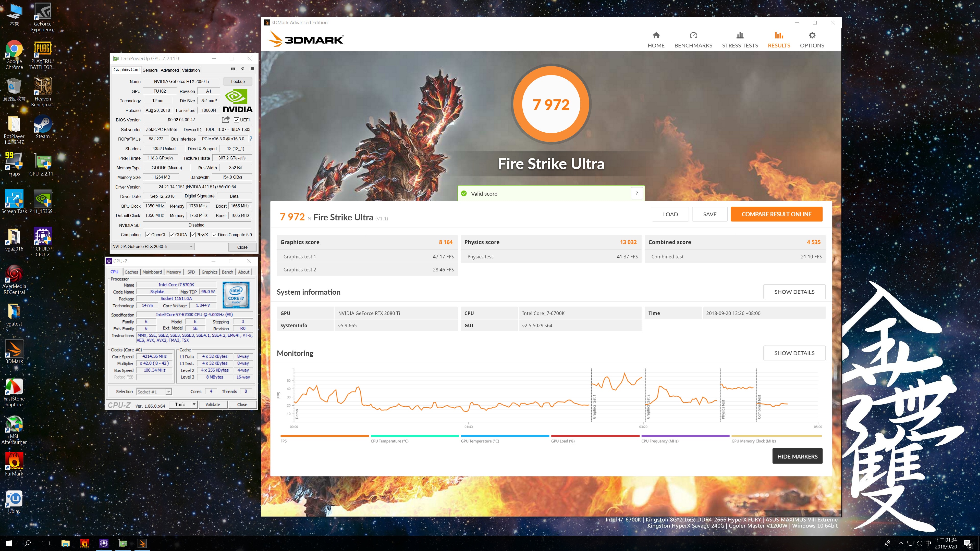Open File Explorer from taskbar
This screenshot has height=551, width=980.
tap(65, 543)
